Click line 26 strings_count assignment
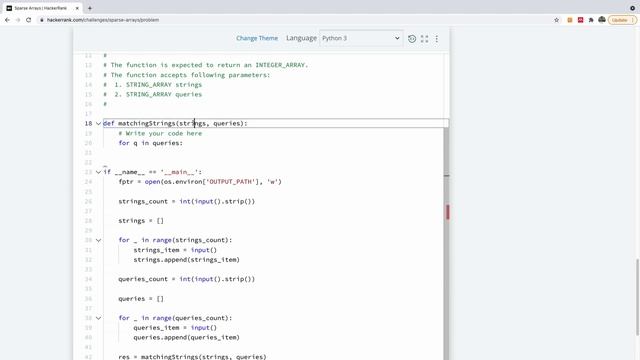The height and width of the screenshot is (360, 640). [187, 202]
